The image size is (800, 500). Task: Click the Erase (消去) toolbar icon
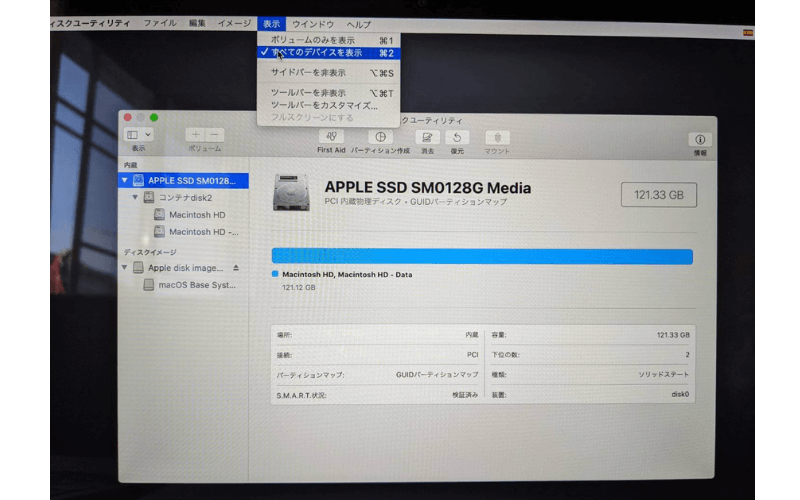[x=427, y=137]
